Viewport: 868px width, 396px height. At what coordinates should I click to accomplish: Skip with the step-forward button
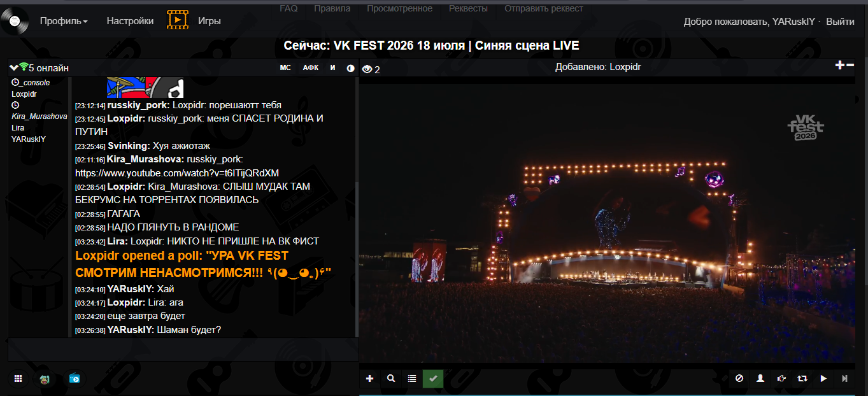[844, 378]
